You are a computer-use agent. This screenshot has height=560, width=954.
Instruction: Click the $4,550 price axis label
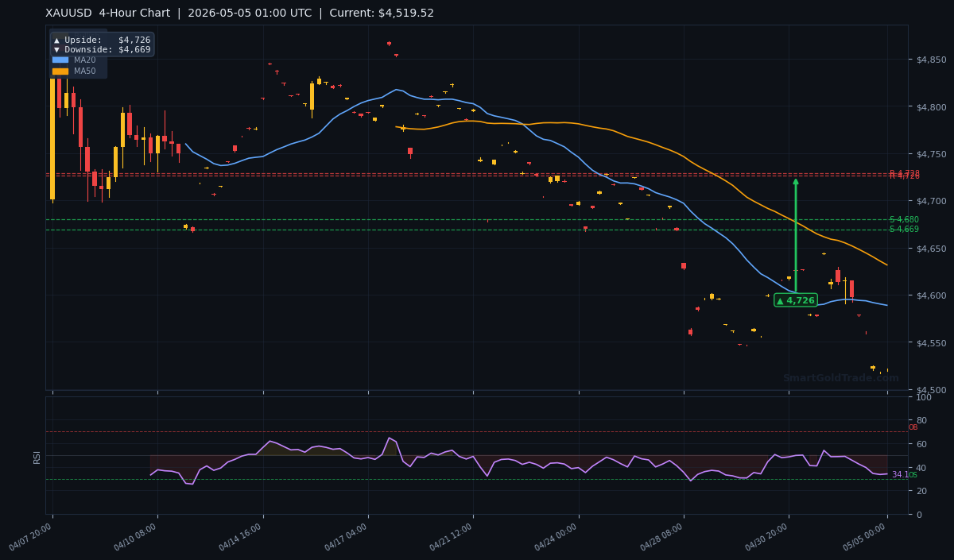(931, 343)
